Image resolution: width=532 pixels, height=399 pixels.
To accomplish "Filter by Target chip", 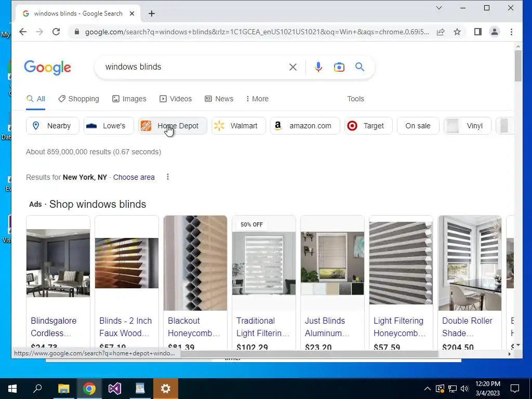I will pyautogui.click(x=368, y=126).
